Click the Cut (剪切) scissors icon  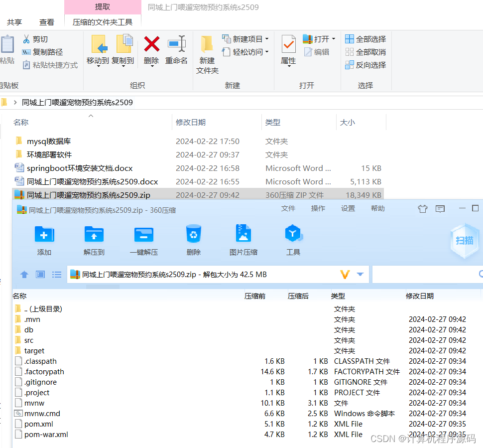click(x=26, y=39)
